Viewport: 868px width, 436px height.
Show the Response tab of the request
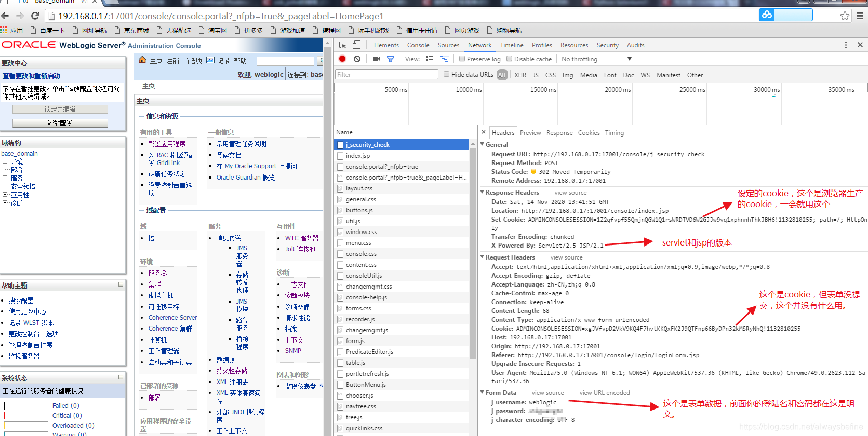click(559, 133)
